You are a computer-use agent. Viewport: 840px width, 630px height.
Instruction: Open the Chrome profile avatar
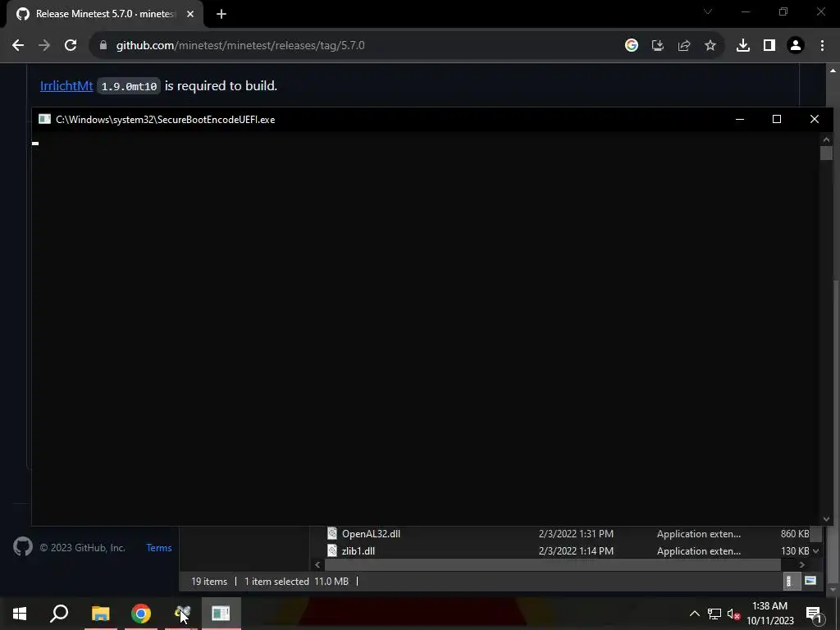pyautogui.click(x=796, y=46)
